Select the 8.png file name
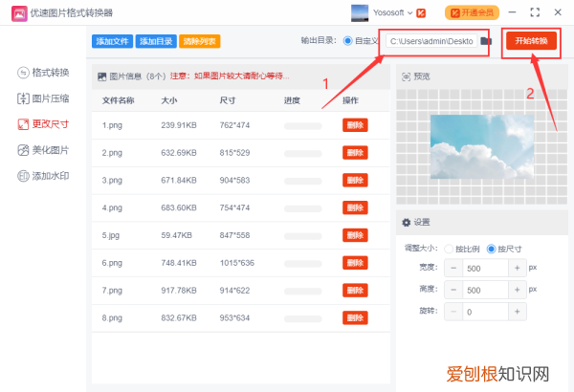This screenshot has width=574, height=392. pos(112,317)
